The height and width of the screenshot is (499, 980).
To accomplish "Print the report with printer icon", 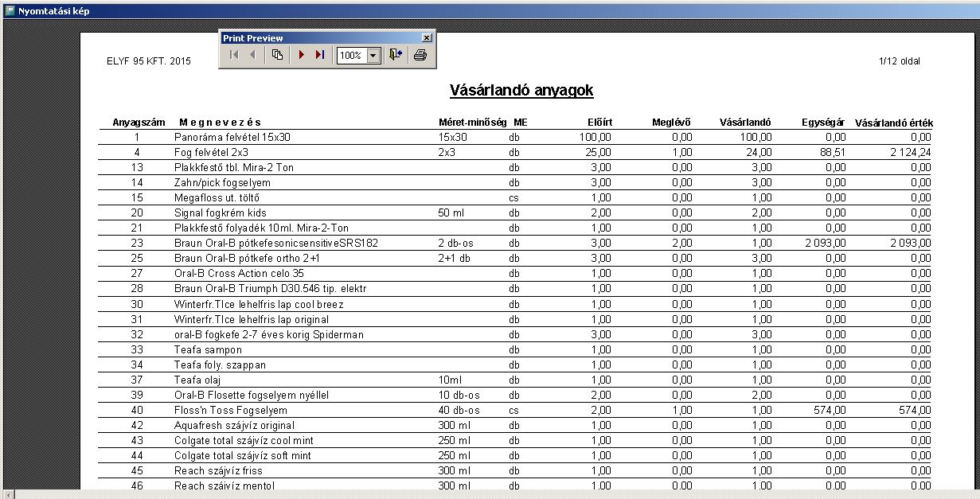I will click(x=421, y=55).
